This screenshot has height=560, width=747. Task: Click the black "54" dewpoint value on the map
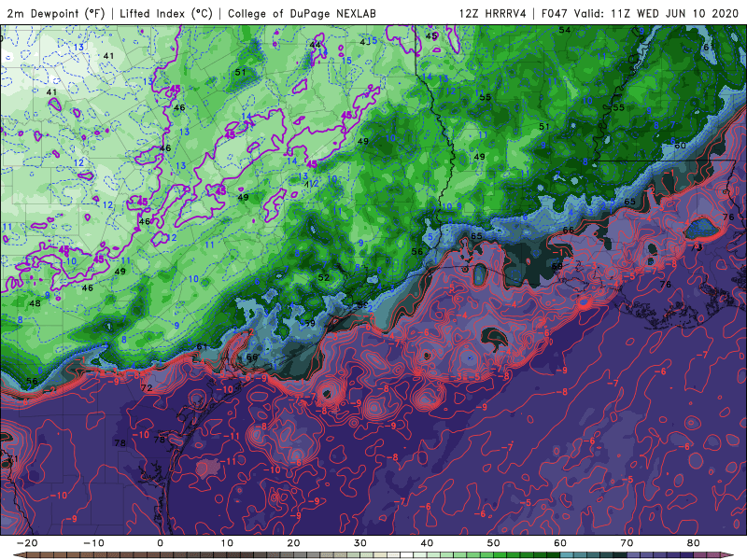pos(565,30)
